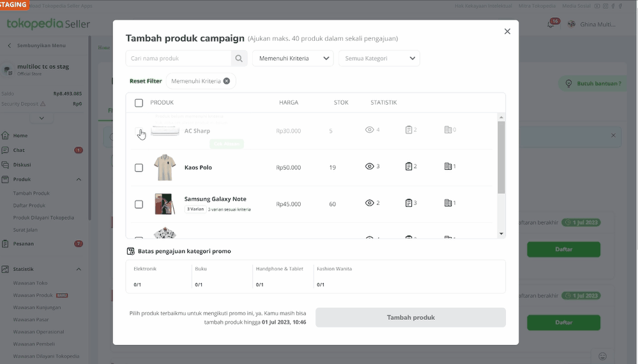Click the lower Daftar button behind dialog
Screen dimensions: 638x364
[563, 322]
